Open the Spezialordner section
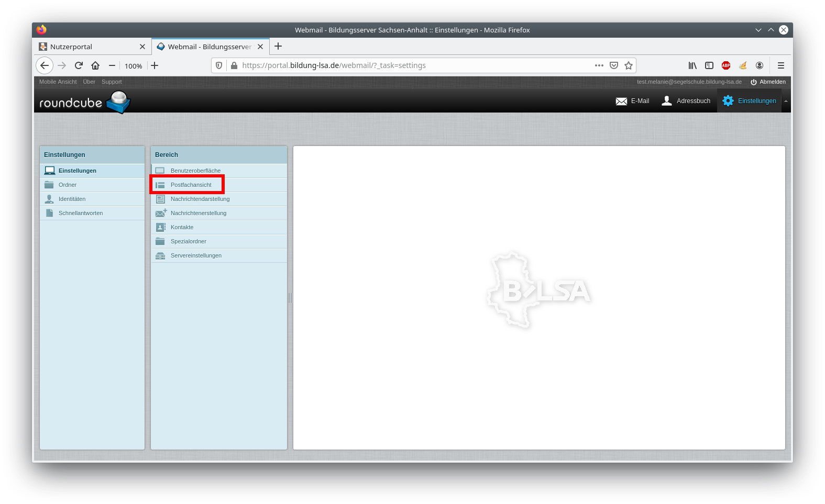This screenshot has height=504, width=825. click(x=219, y=241)
